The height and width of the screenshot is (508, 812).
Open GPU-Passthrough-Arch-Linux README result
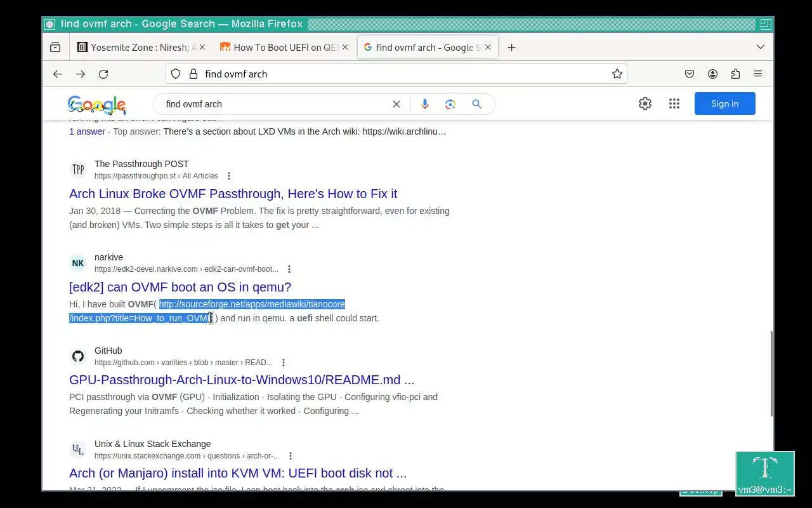pyautogui.click(x=242, y=380)
